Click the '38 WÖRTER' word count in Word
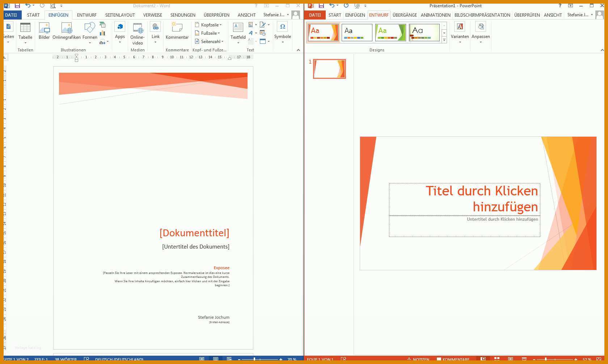The image size is (608, 364). pos(66,359)
